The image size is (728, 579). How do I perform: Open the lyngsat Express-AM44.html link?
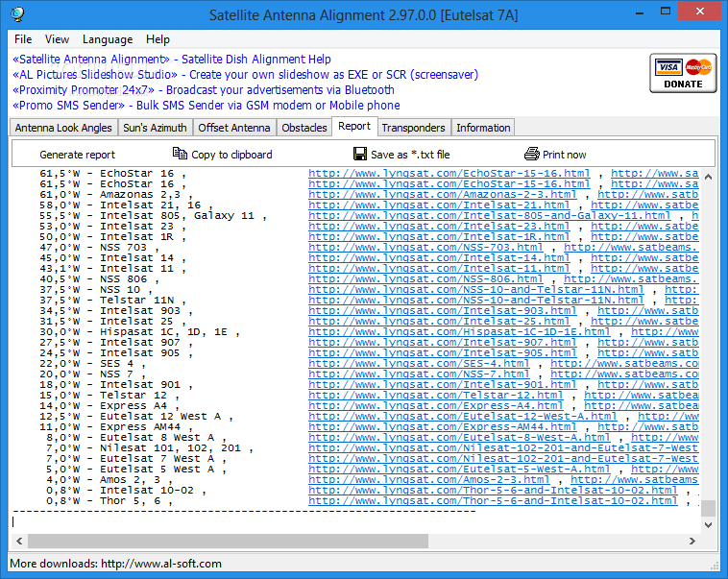pyautogui.click(x=442, y=427)
